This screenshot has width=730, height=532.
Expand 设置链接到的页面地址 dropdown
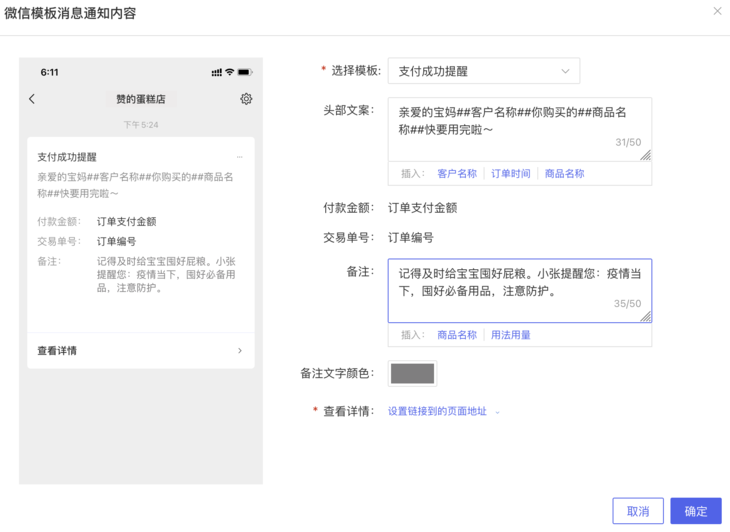tap(443, 411)
